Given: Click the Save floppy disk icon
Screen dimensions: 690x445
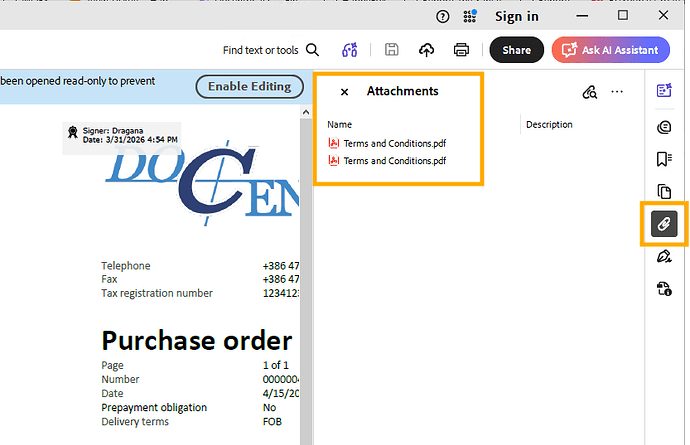Looking at the screenshot, I should tap(391, 49).
